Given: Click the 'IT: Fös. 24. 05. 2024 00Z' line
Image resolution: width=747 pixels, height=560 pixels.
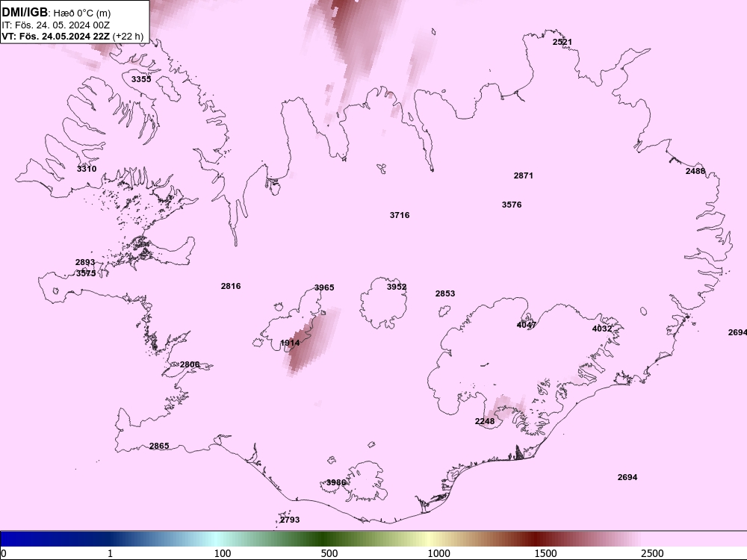Looking at the screenshot, I should (56, 25).
